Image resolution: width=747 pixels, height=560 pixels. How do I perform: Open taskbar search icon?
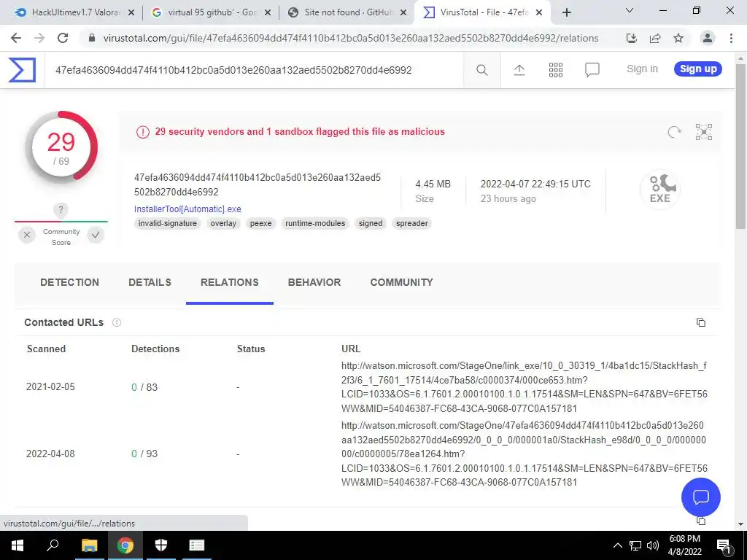click(x=53, y=545)
